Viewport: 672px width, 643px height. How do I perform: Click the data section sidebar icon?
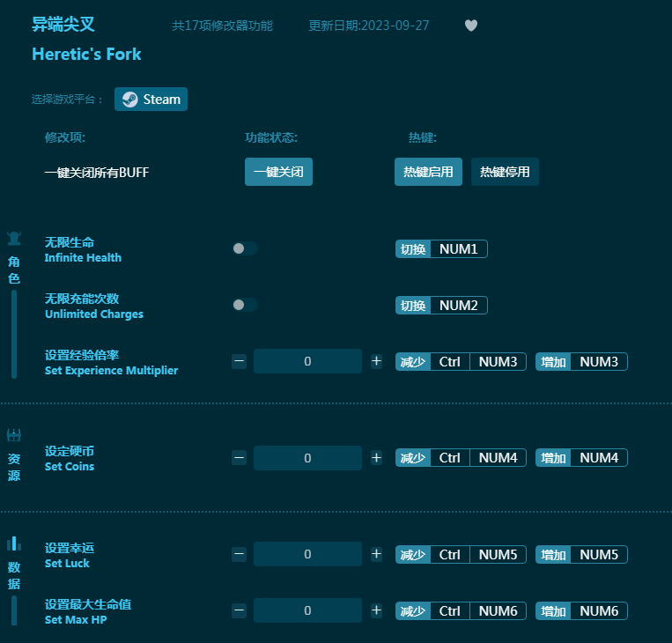click(14, 543)
